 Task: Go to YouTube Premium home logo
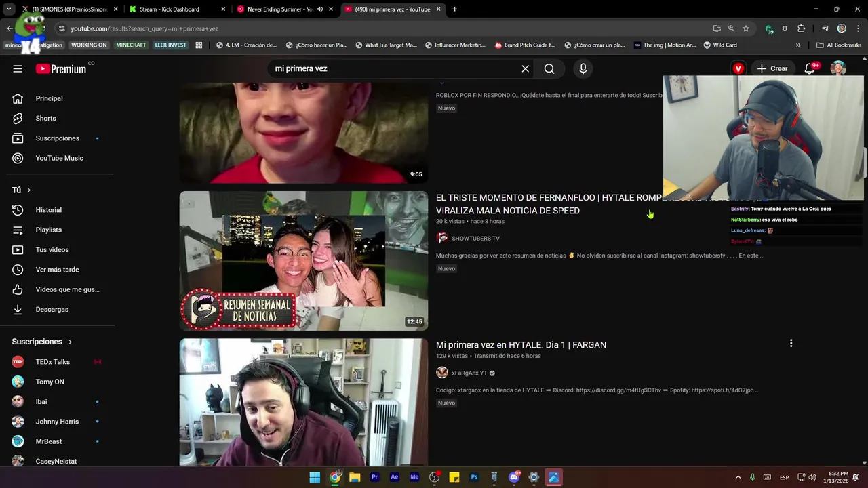(x=61, y=68)
